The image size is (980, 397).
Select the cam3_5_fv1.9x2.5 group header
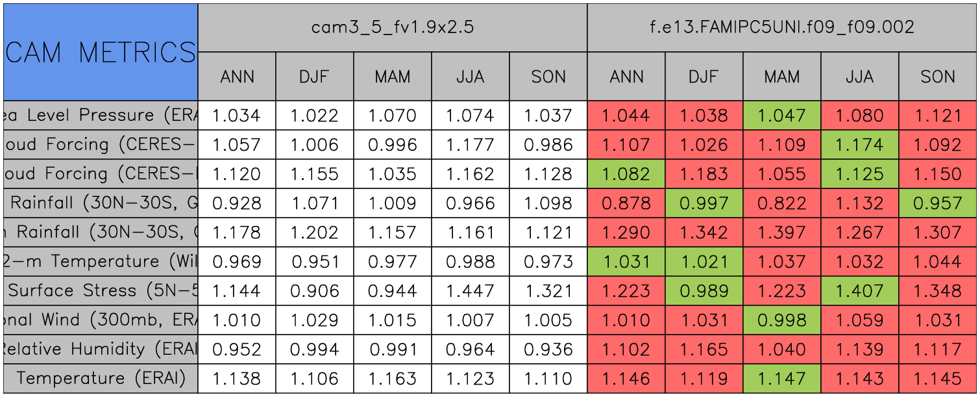pos(392,27)
